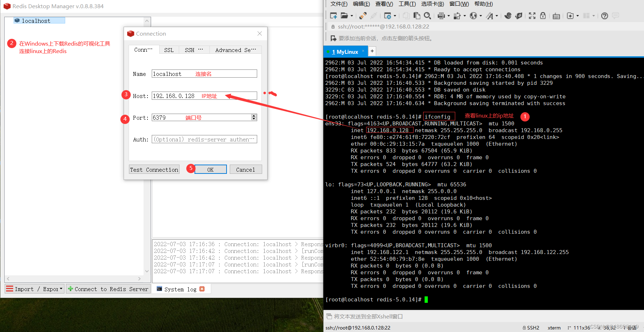This screenshot has height=332, width=644.
Task: Launch Xftp from the swirl icon
Action: [x=508, y=16]
